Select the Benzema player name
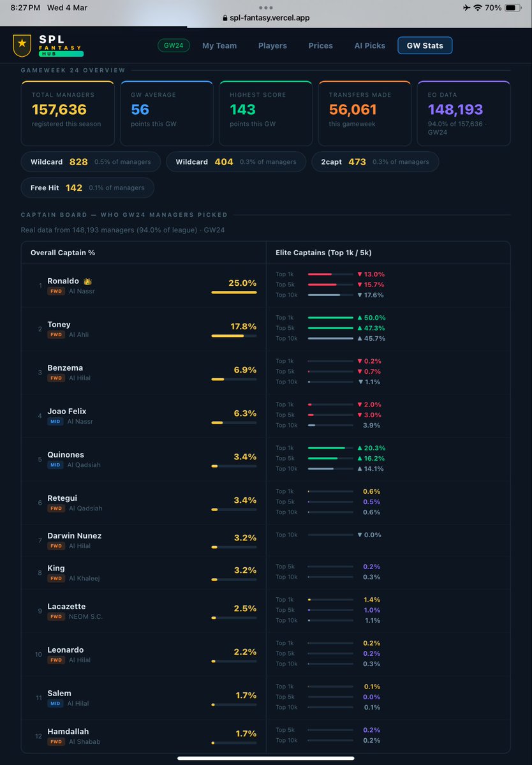532x765 pixels. click(x=65, y=368)
